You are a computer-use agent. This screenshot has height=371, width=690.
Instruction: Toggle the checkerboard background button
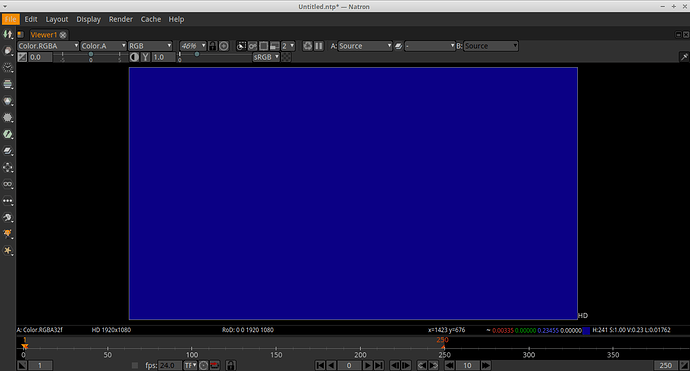286,57
